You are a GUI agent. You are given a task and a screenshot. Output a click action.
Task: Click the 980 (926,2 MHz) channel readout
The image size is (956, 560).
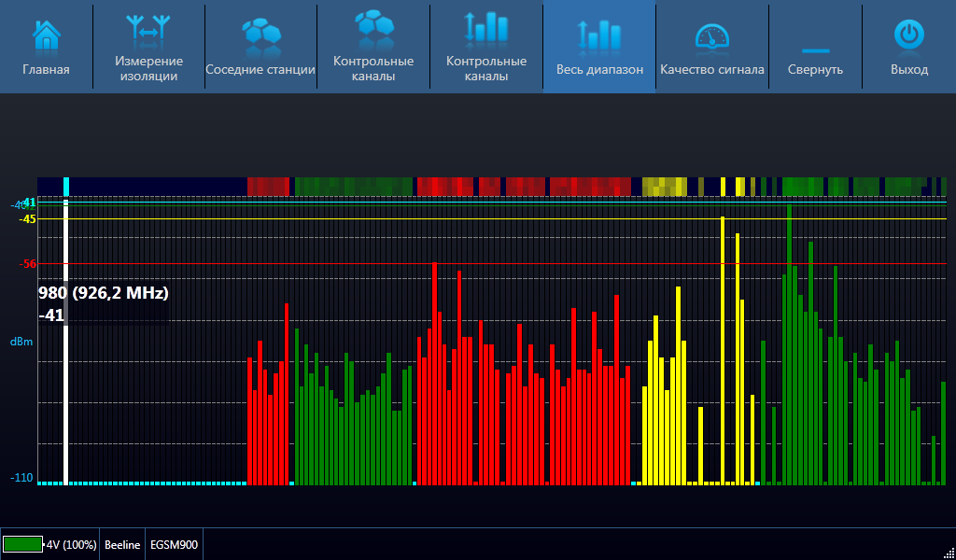(x=104, y=293)
